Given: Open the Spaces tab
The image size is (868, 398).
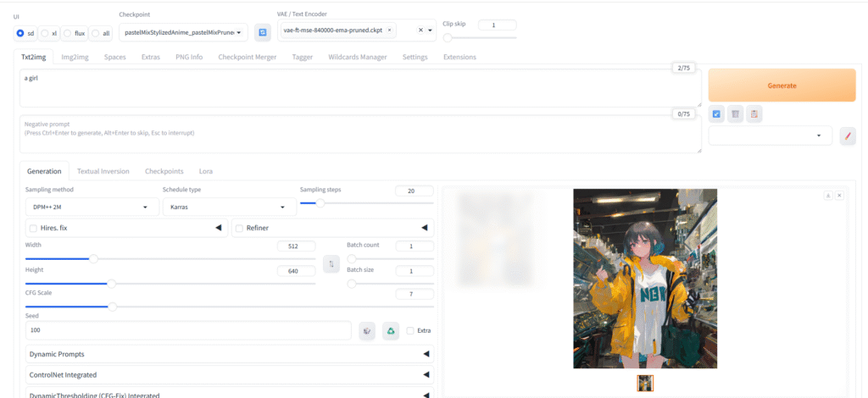Looking at the screenshot, I should point(114,57).
